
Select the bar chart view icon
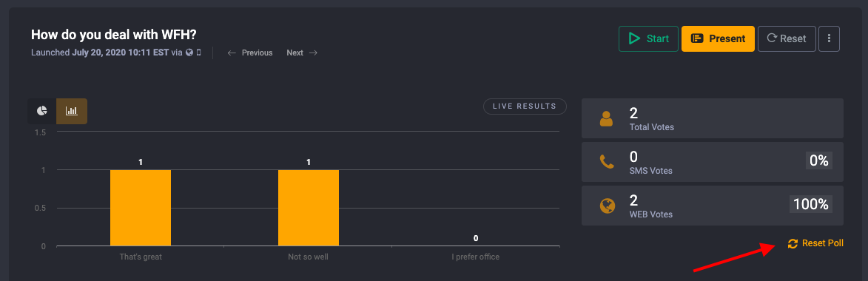point(72,111)
